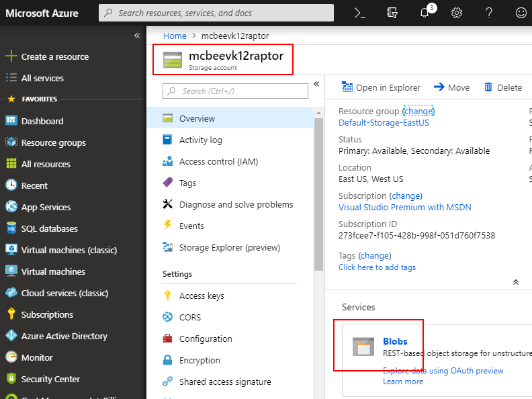
Task: Click the favorites star icon
Action: click(11, 99)
